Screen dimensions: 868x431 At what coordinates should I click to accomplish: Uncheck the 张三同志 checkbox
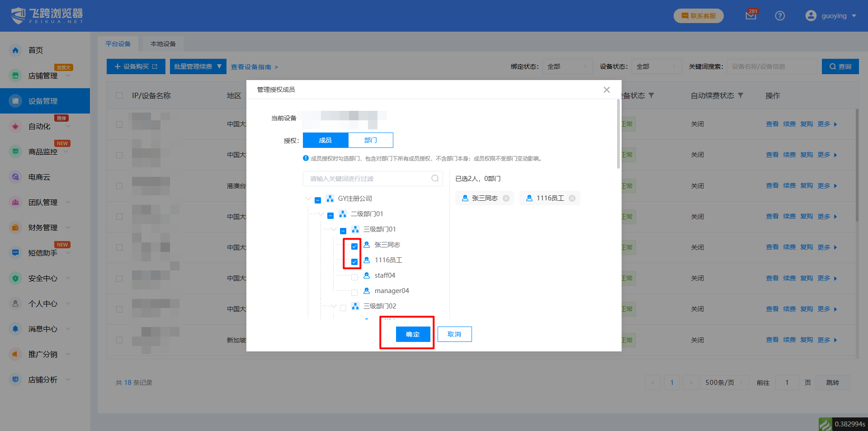click(x=354, y=246)
